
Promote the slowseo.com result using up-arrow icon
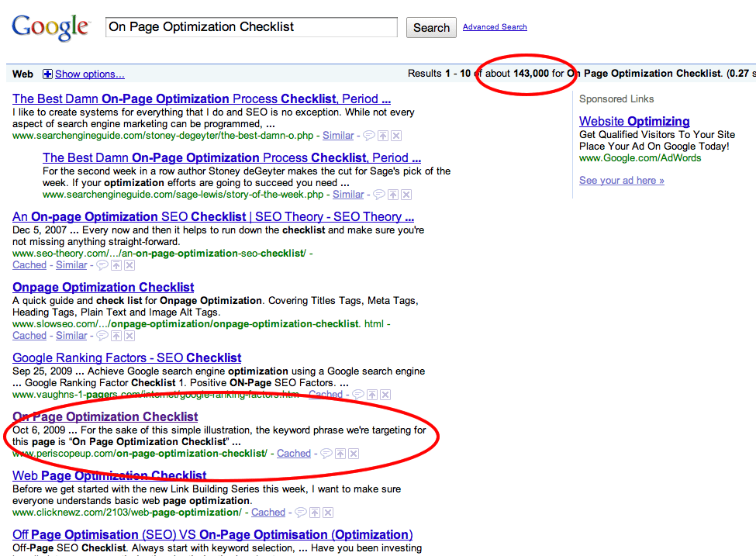click(x=116, y=336)
